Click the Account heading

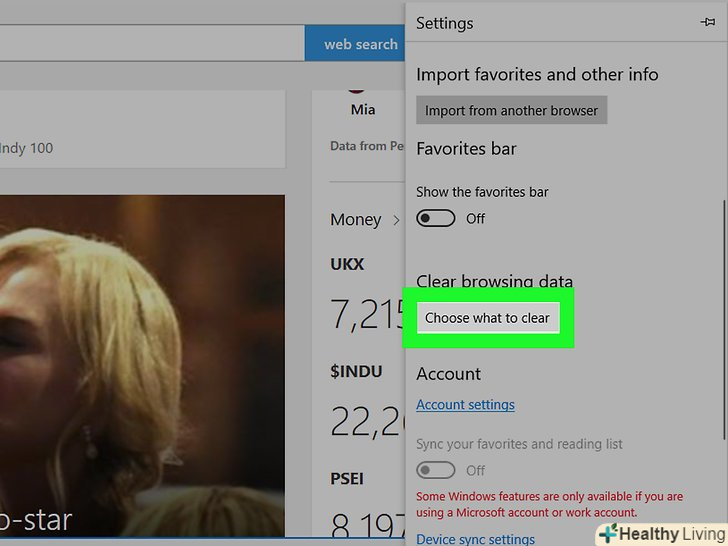(448, 374)
